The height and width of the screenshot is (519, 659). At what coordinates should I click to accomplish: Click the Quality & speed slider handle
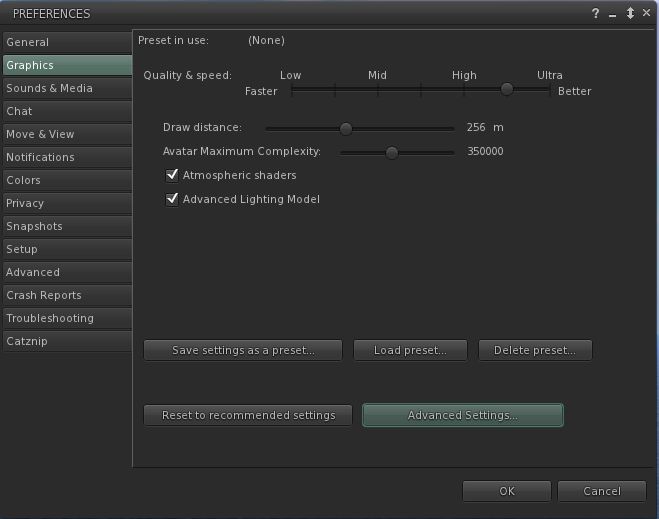click(507, 89)
